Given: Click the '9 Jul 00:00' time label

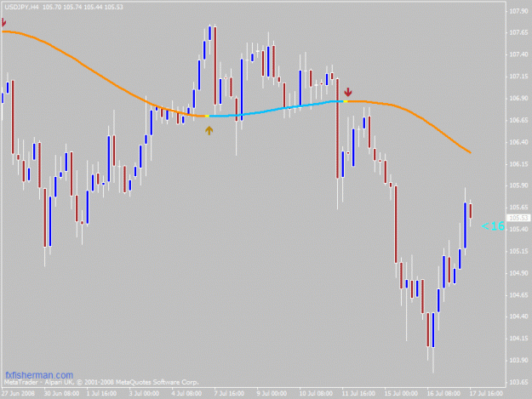Looking at the screenshot, I should 272,393.
